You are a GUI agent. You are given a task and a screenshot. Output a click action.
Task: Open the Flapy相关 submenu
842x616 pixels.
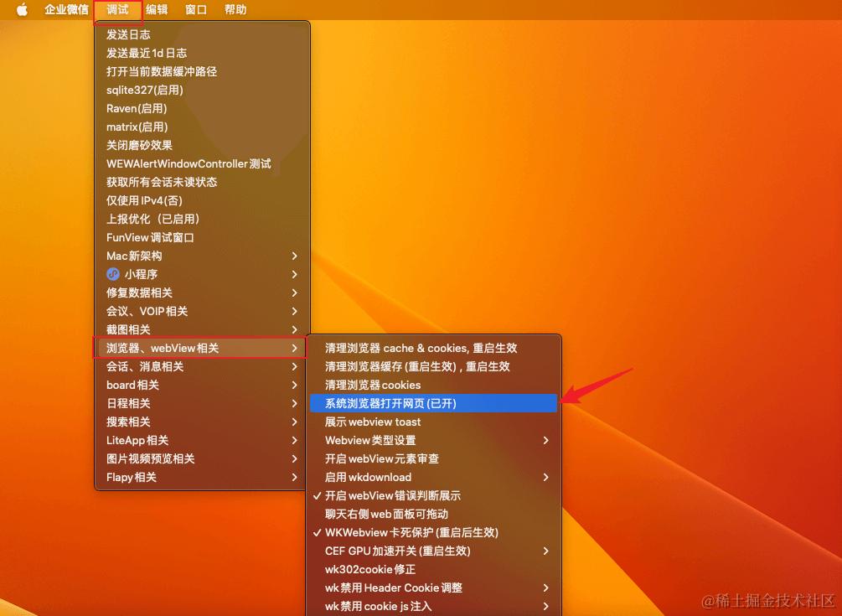tap(202, 477)
